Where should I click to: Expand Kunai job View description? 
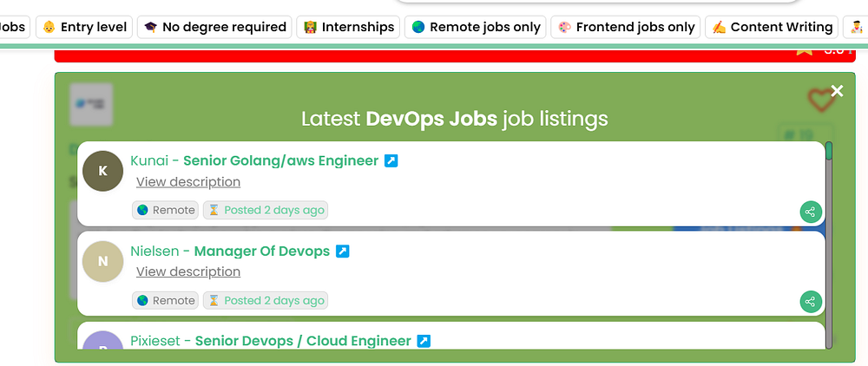point(188,182)
